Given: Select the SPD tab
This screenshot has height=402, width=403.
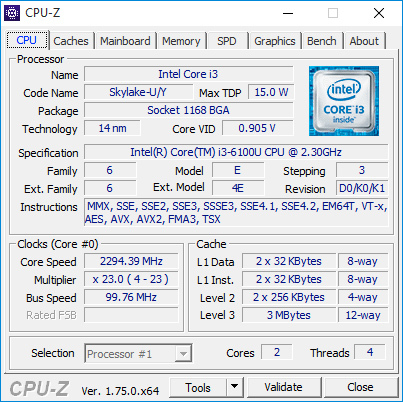Looking at the screenshot, I should pyautogui.click(x=227, y=41).
